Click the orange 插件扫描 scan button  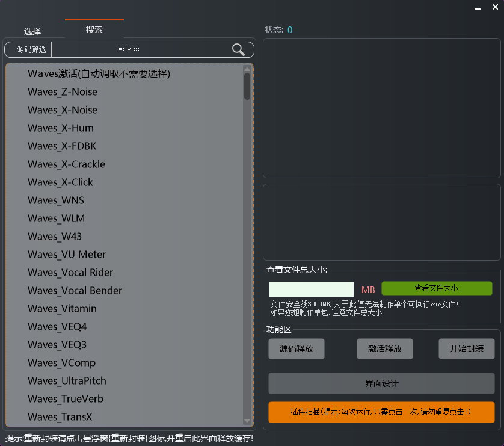(381, 412)
